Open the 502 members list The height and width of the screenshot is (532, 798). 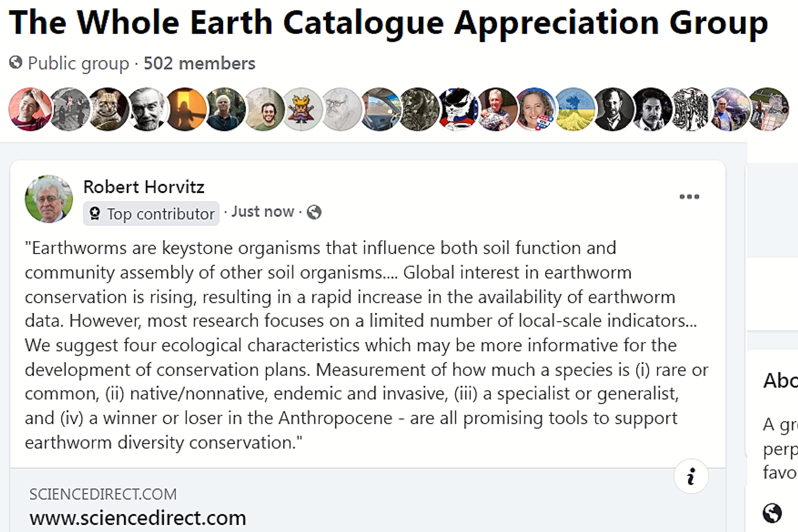(x=199, y=63)
